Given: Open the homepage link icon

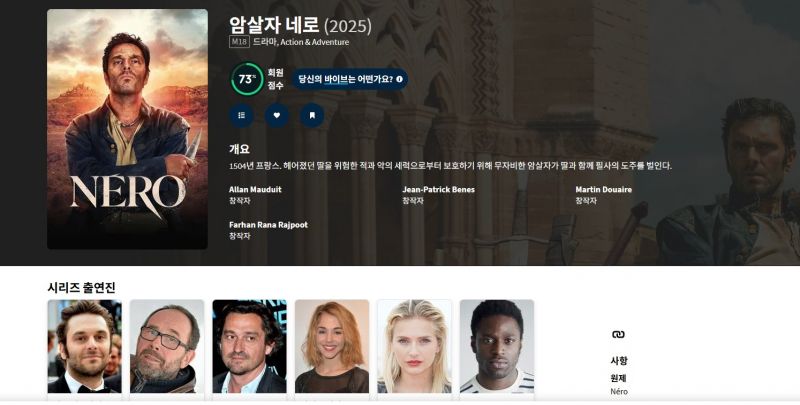Looking at the screenshot, I should click(x=618, y=334).
